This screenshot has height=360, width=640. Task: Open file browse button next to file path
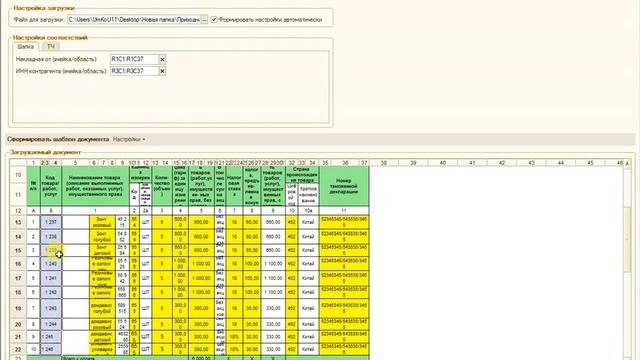204,19
